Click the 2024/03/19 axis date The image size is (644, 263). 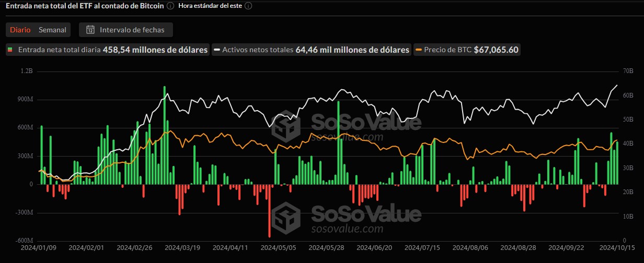click(182, 248)
